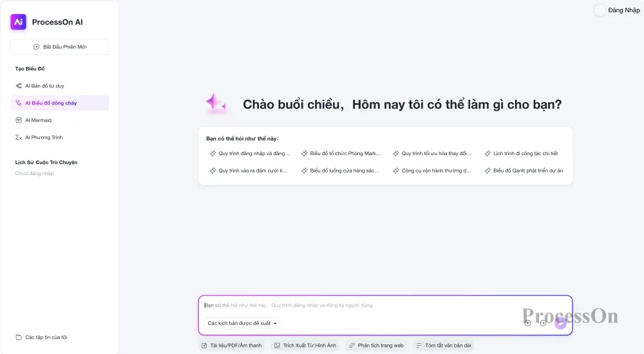This screenshot has height=354, width=644.
Task: Select AI Biểu đồ dòng chảy menu item
Action: click(x=59, y=103)
